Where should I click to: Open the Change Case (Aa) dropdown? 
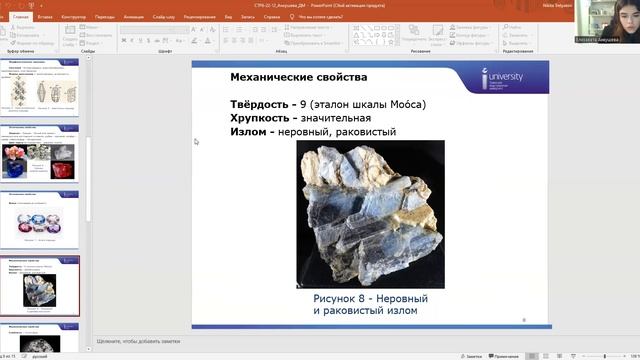pos(179,40)
